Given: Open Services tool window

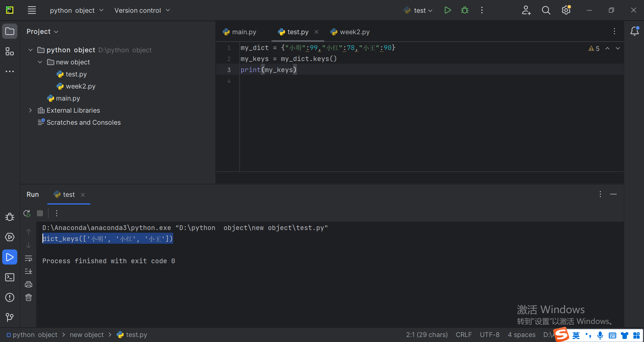Looking at the screenshot, I should tap(10, 237).
